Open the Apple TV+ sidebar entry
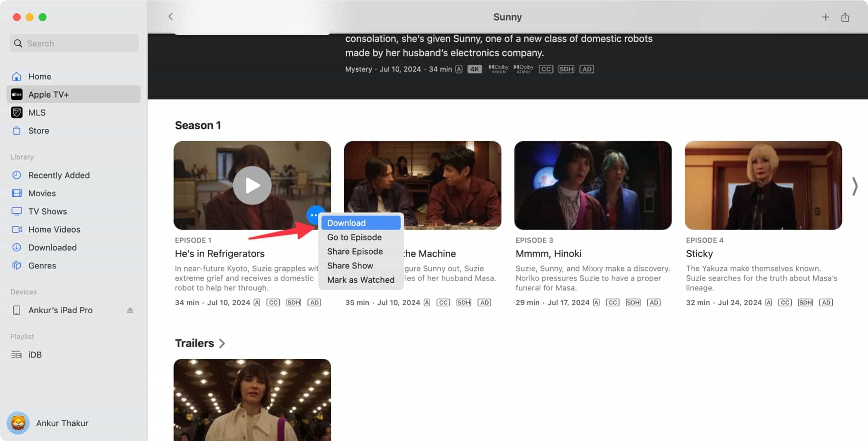This screenshot has height=441, width=868. click(74, 94)
